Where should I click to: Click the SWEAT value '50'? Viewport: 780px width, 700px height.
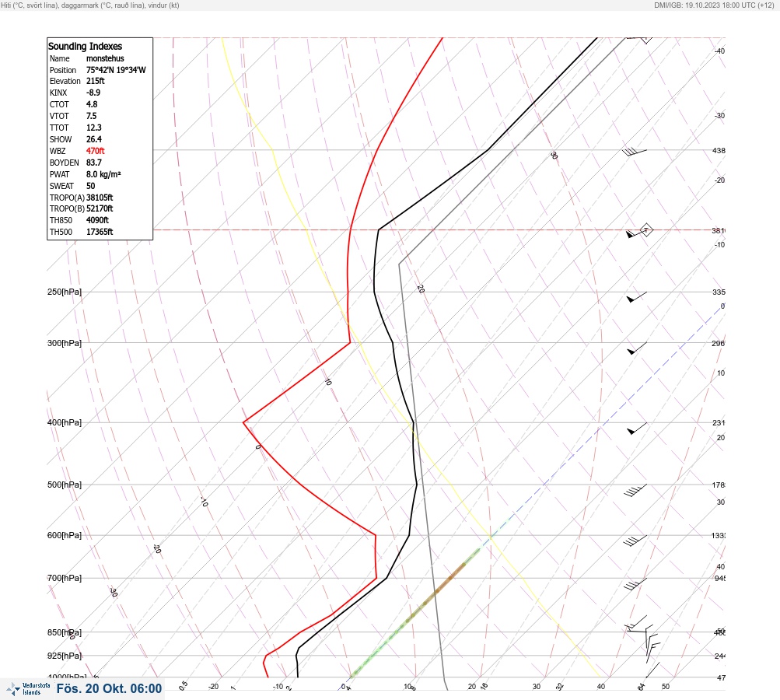click(x=90, y=186)
